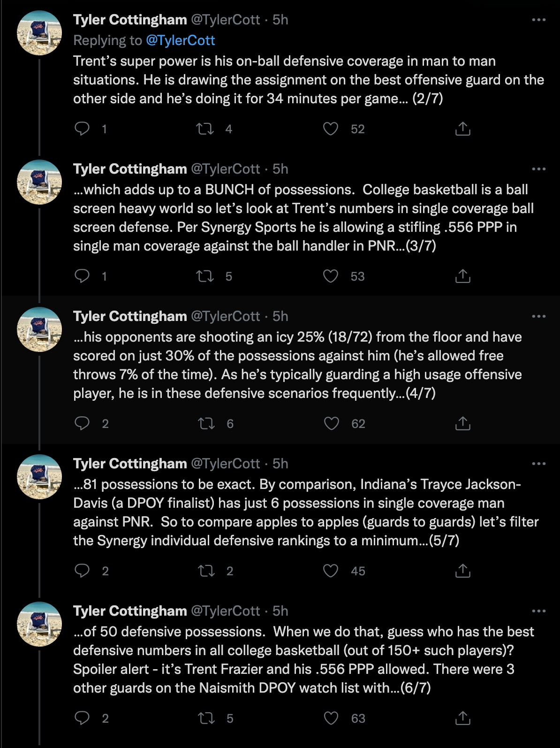Retweet the (4/7) tweet about 25% shooting

click(206, 423)
